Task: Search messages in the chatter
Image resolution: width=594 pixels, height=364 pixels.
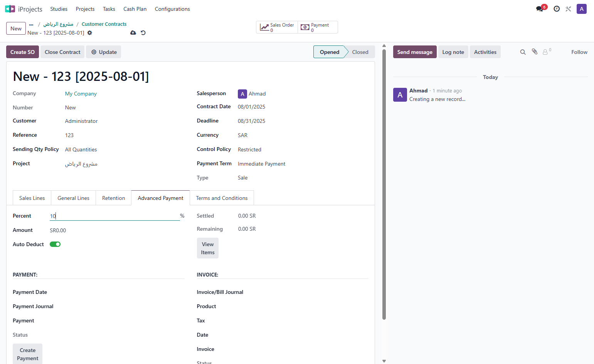Action: coord(523,52)
